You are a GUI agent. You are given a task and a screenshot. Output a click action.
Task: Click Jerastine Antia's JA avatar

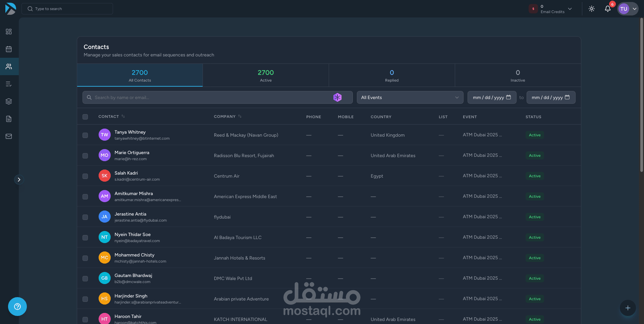[x=105, y=217]
